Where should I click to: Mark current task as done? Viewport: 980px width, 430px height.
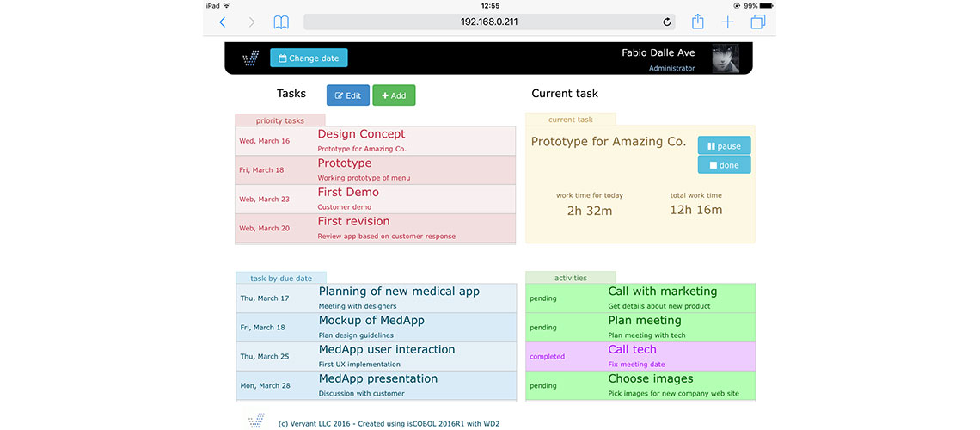(724, 164)
